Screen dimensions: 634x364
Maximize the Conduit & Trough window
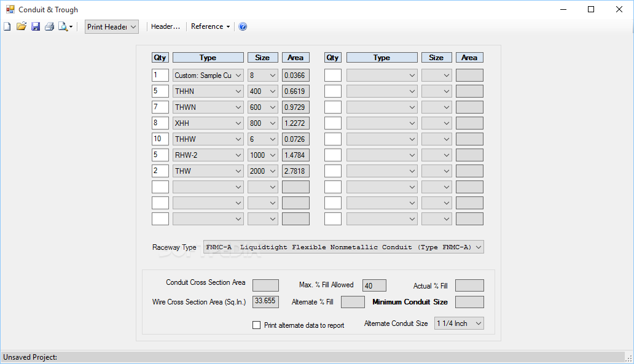point(591,9)
